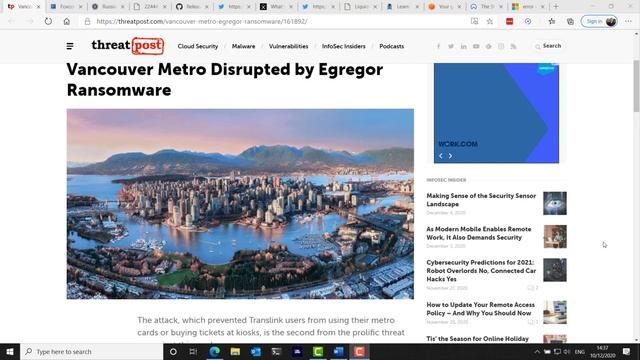This screenshot has width=640, height=360.
Task: Click the Remote Work article thumbnail
Action: pos(555,237)
